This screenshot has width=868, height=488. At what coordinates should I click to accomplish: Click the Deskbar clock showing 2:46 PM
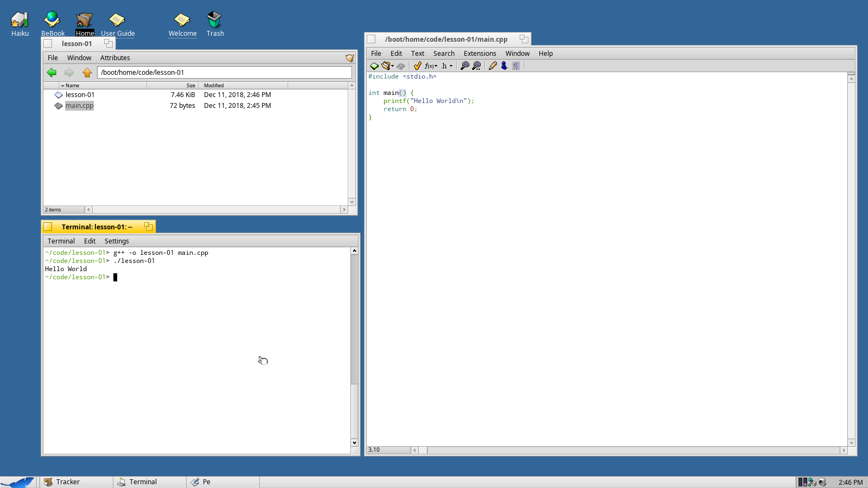[x=850, y=482]
